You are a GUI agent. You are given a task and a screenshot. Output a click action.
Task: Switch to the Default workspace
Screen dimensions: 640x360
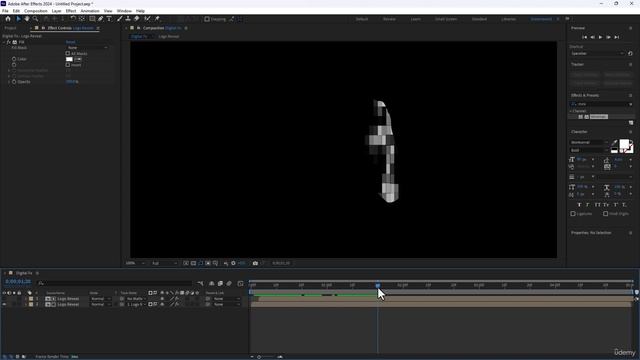tap(362, 19)
